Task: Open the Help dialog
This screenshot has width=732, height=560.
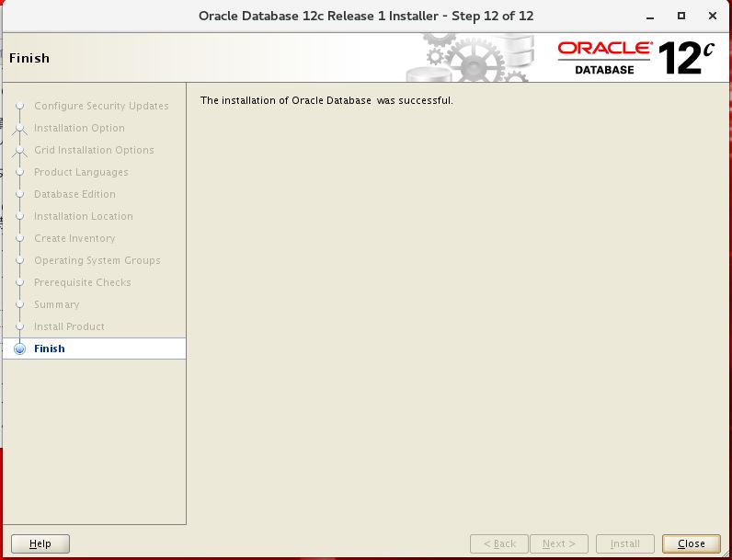Action: tap(40, 543)
